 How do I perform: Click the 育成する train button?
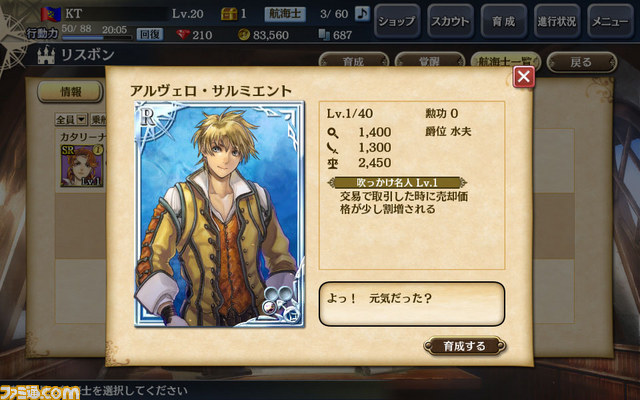point(464,346)
